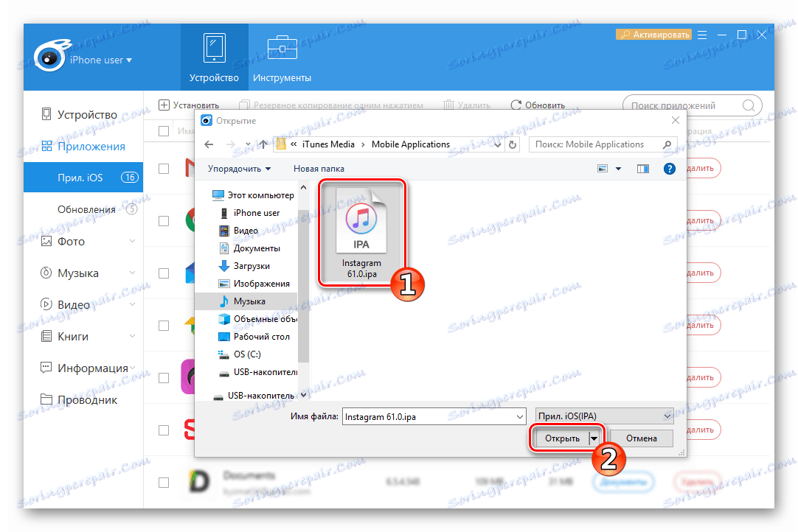
Task: Click Mobile Applications in the path breadcrumb
Action: (411, 144)
